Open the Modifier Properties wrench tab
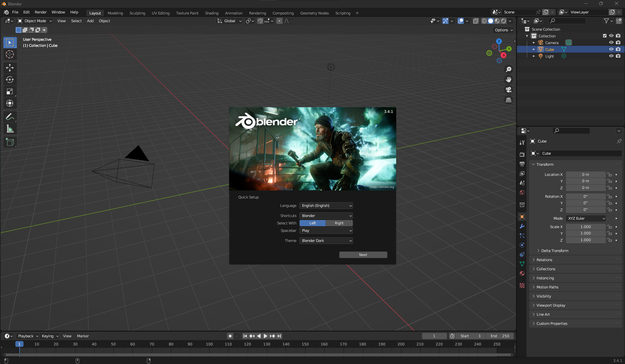Screen dimensions: 625x364 point(522,226)
